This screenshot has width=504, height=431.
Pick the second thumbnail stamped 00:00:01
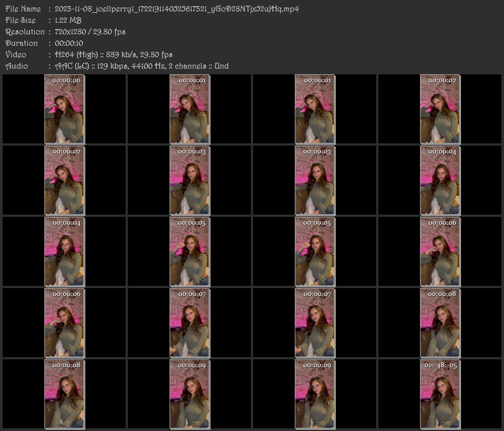pyautogui.click(x=315, y=109)
